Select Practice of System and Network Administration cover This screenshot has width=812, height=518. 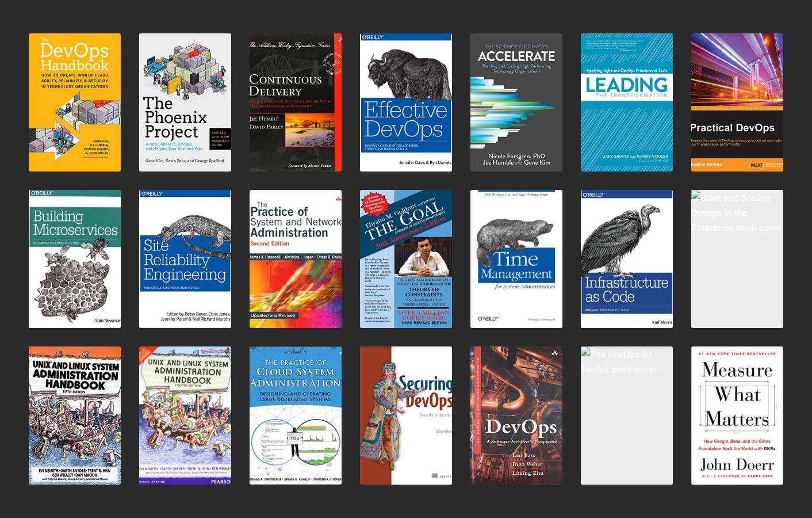pos(296,259)
